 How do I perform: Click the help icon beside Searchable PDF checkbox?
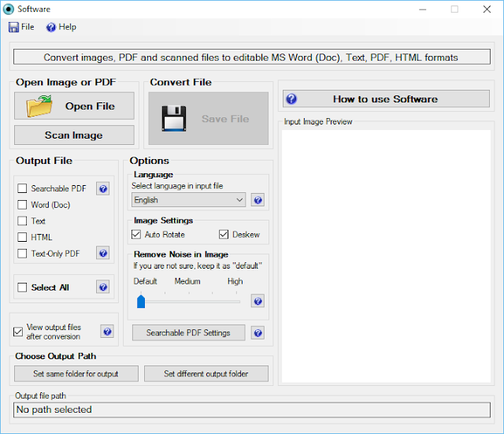(103, 189)
